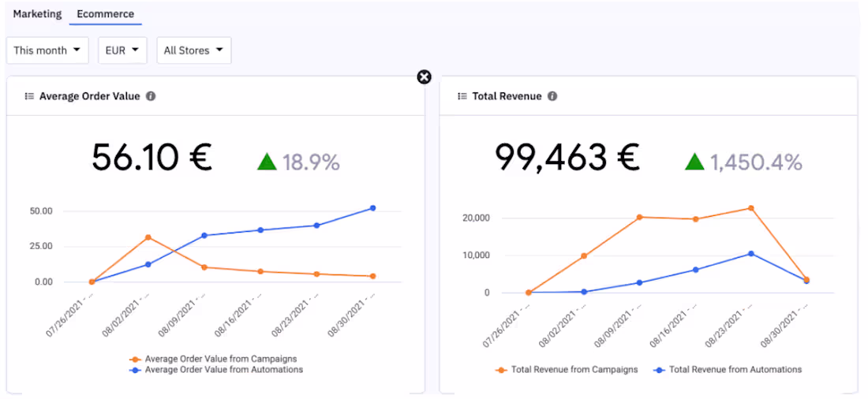Click the automations revenue point at 08/23/2021
Screen dimensions: 868x399
click(751, 253)
